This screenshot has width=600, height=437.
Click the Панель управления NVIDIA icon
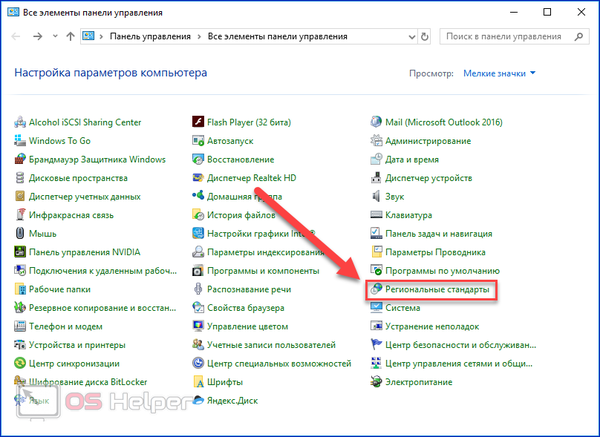20,252
